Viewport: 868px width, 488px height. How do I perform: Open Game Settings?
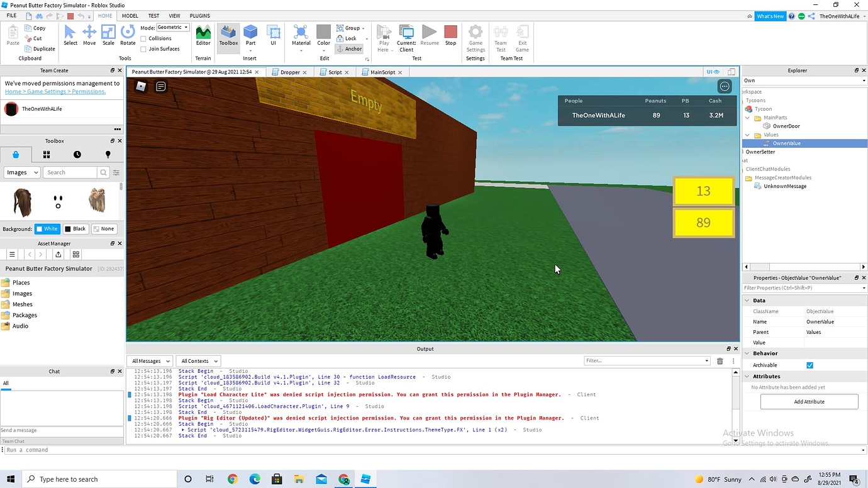[x=476, y=39]
